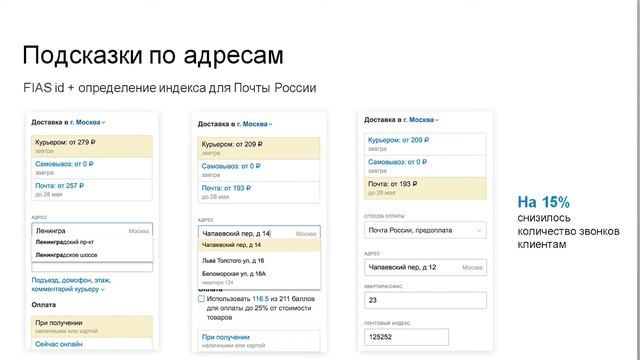Click the FIAS id subtitle text

tap(169, 88)
